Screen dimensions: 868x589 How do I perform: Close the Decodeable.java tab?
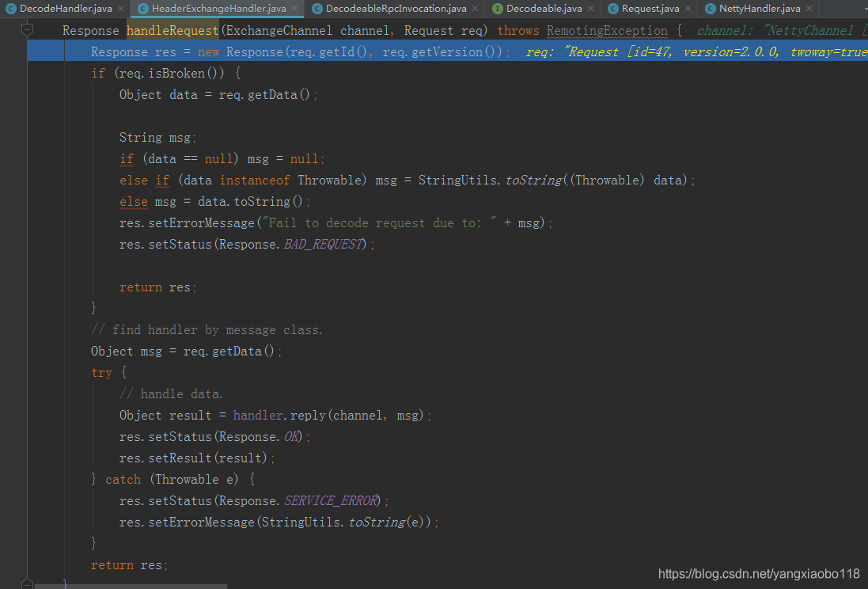pyautogui.click(x=590, y=8)
